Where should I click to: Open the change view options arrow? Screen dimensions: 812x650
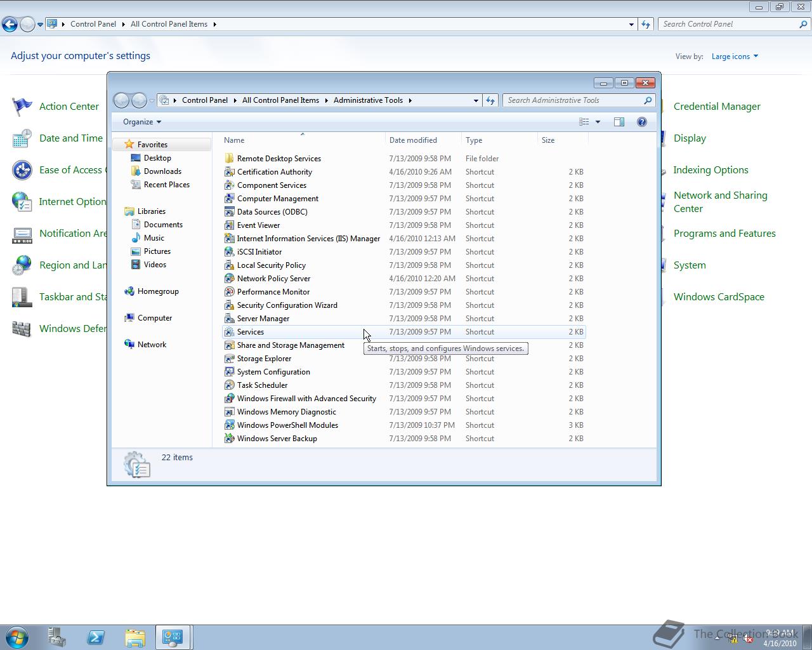(598, 122)
